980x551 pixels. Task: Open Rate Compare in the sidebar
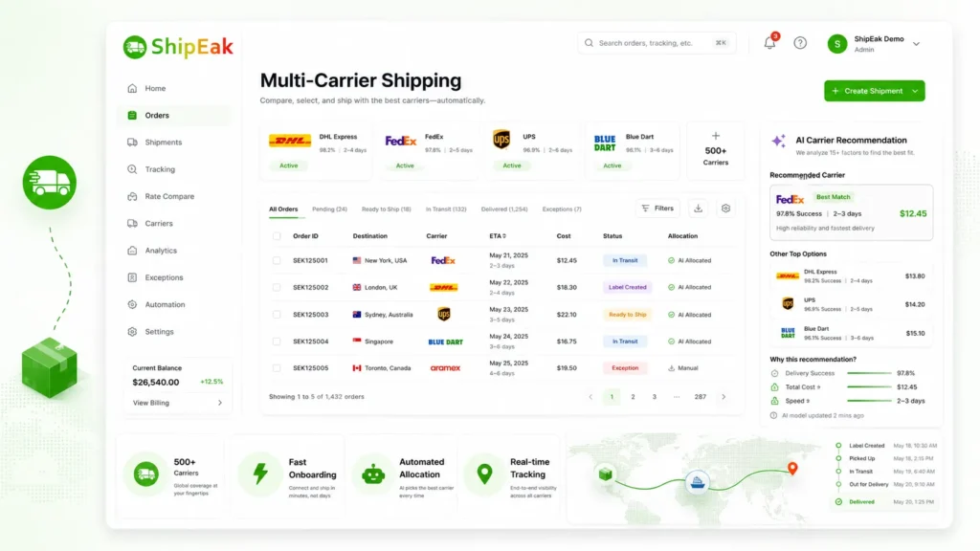click(x=174, y=196)
